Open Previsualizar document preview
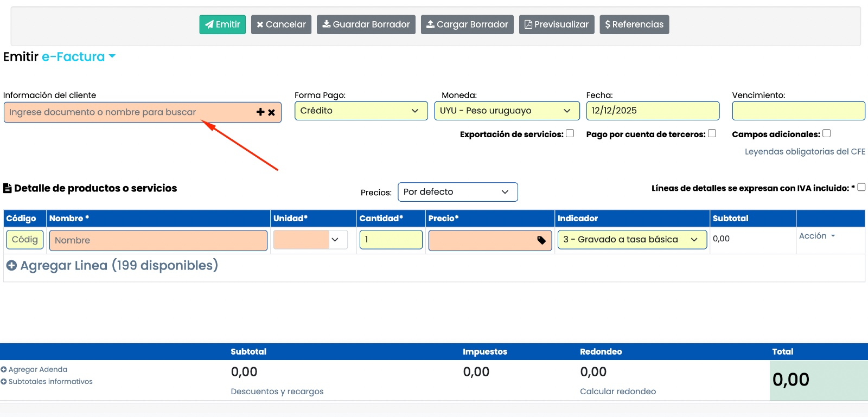The width and height of the screenshot is (868, 417). 557,24
